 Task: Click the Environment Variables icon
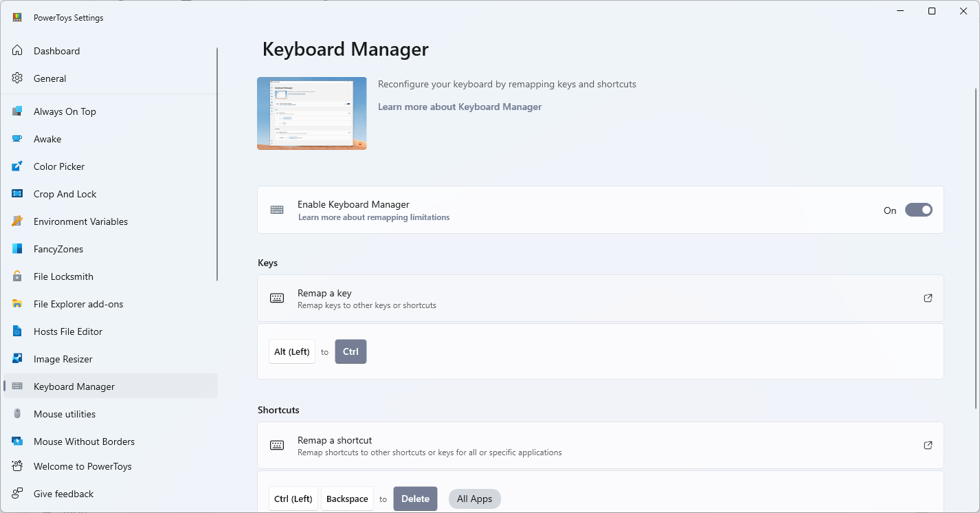click(x=17, y=221)
